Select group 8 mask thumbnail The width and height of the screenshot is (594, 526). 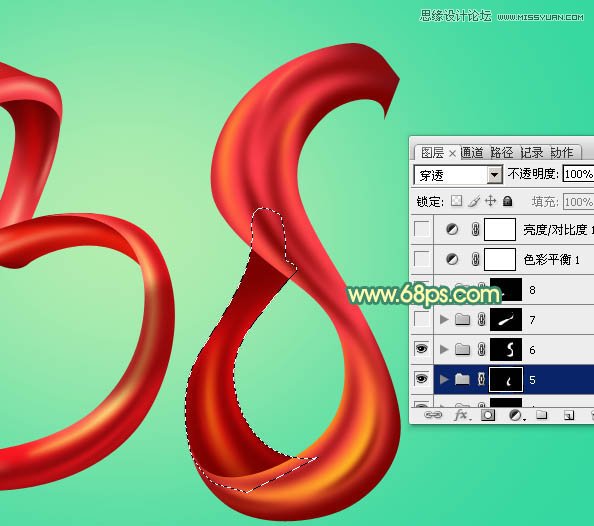[506, 290]
